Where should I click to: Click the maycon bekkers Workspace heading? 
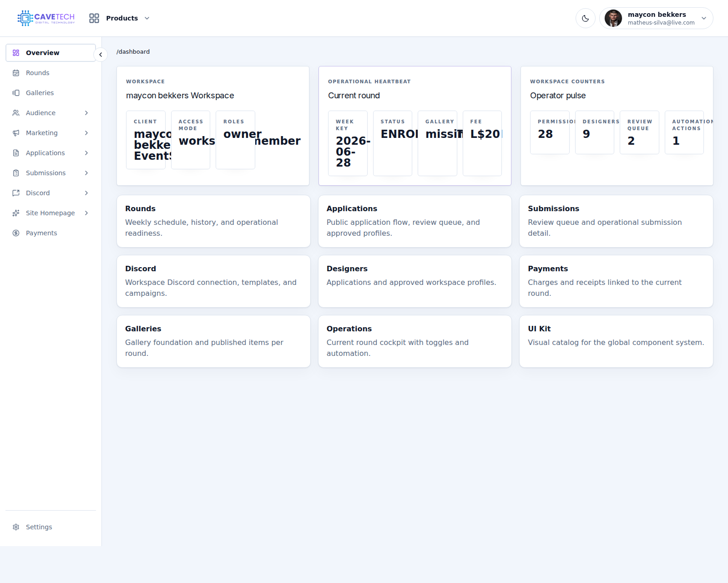180,96
